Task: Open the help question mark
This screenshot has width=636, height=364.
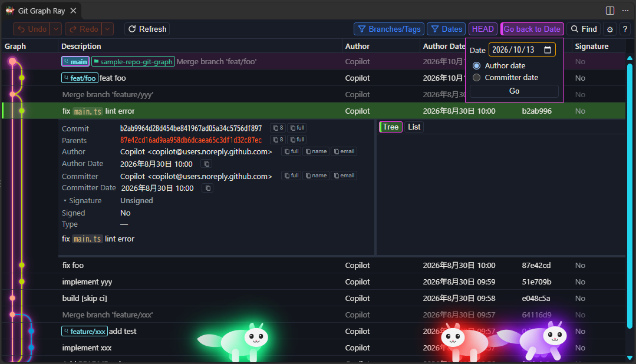Action: point(625,29)
